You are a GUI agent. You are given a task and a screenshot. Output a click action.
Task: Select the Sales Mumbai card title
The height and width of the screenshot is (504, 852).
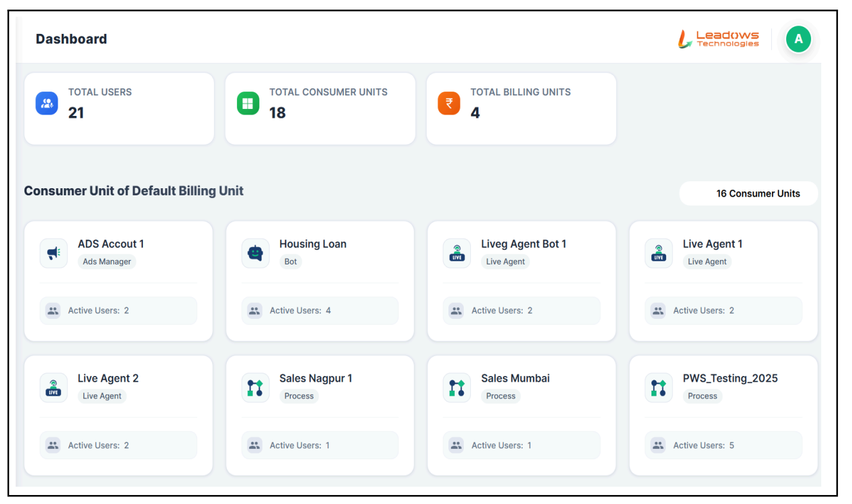point(515,378)
